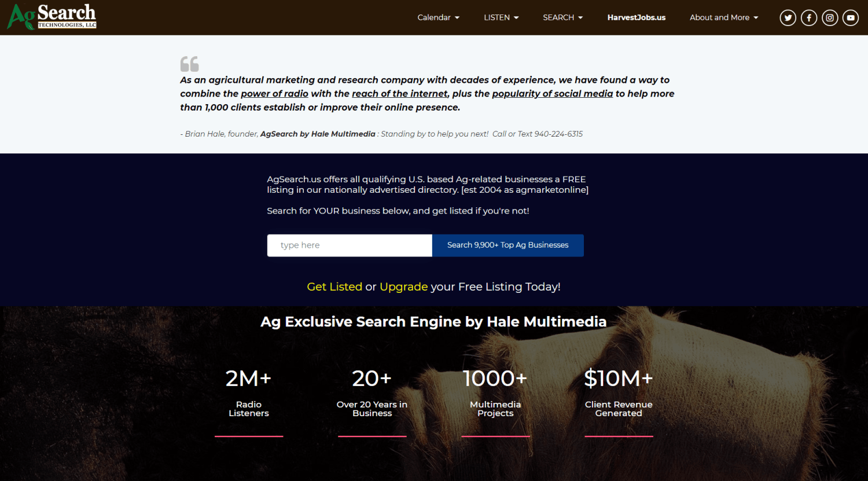Screen dimensions: 868x481
Task: Open the Instagram social icon
Action: click(x=830, y=18)
